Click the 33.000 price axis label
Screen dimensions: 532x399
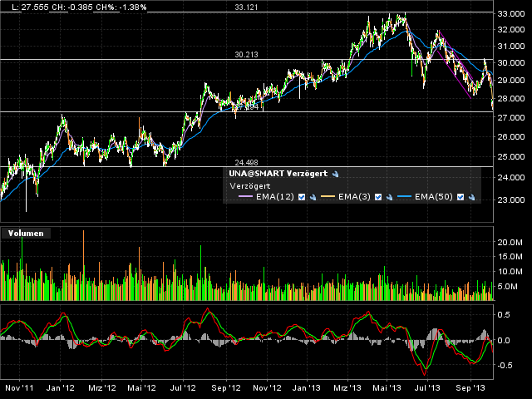click(511, 14)
